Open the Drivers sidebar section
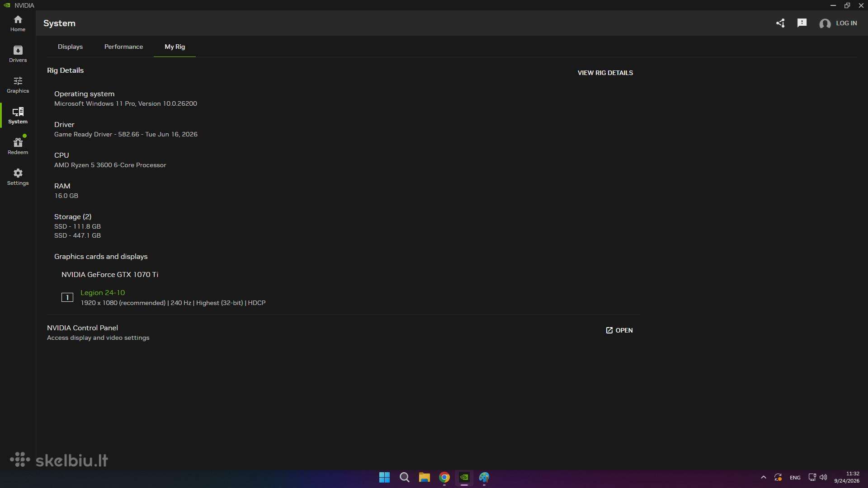The image size is (868, 488). (18, 54)
